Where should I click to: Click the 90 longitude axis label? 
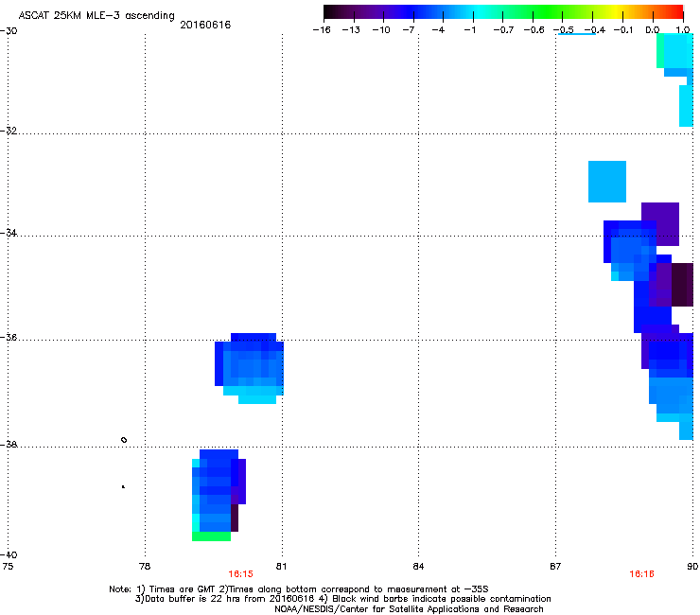[x=692, y=567]
